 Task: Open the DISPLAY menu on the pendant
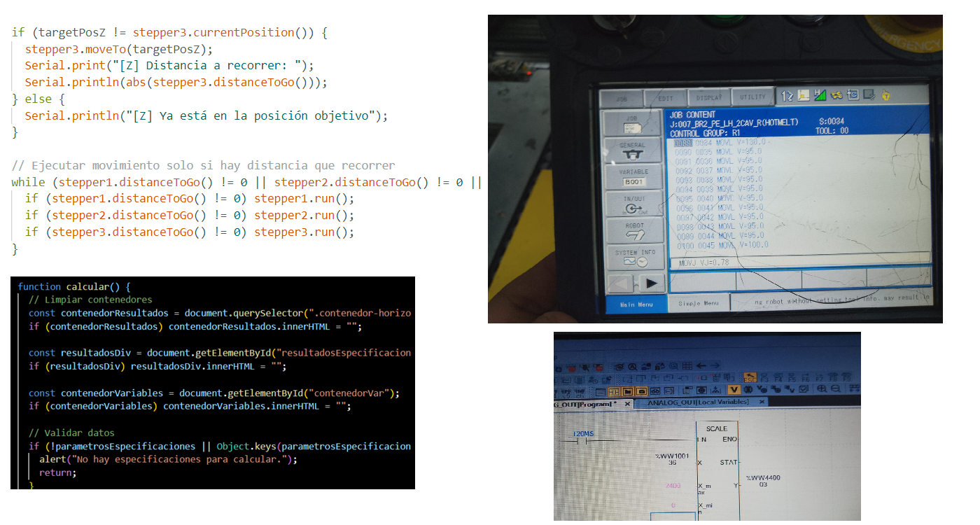coord(708,98)
